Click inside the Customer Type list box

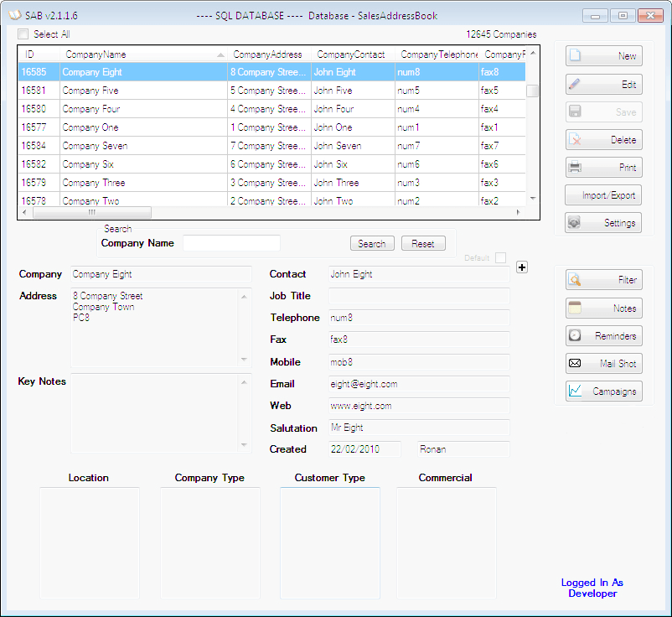coord(330,543)
